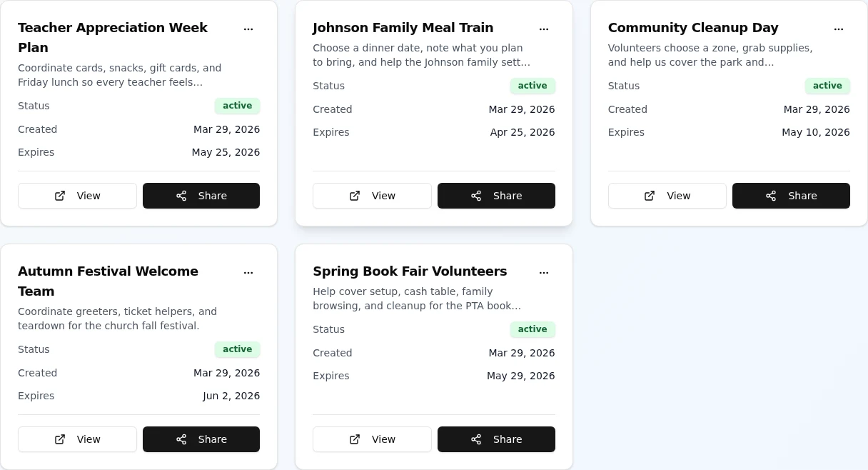The width and height of the screenshot is (868, 470).
Task: Click the active status badge on Teacher Appreciation Week Plan
Action: click(237, 106)
